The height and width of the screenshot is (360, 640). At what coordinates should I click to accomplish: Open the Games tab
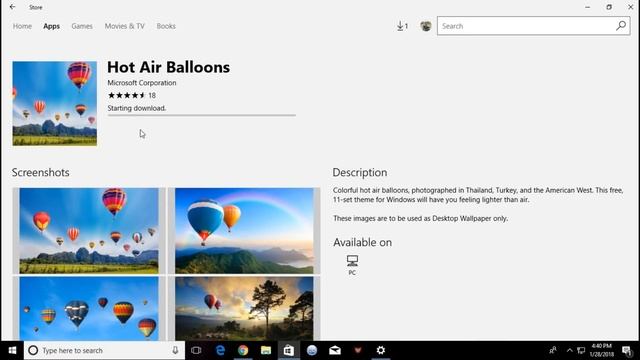coord(82,26)
